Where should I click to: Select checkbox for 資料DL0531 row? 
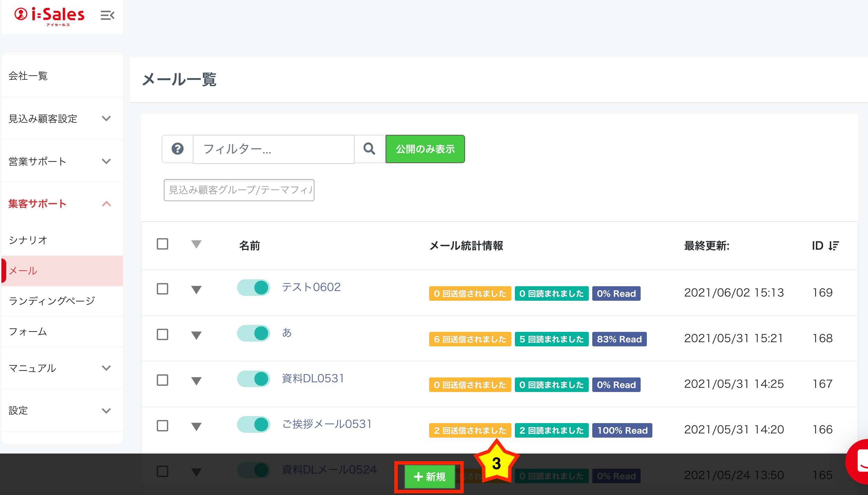coord(162,380)
